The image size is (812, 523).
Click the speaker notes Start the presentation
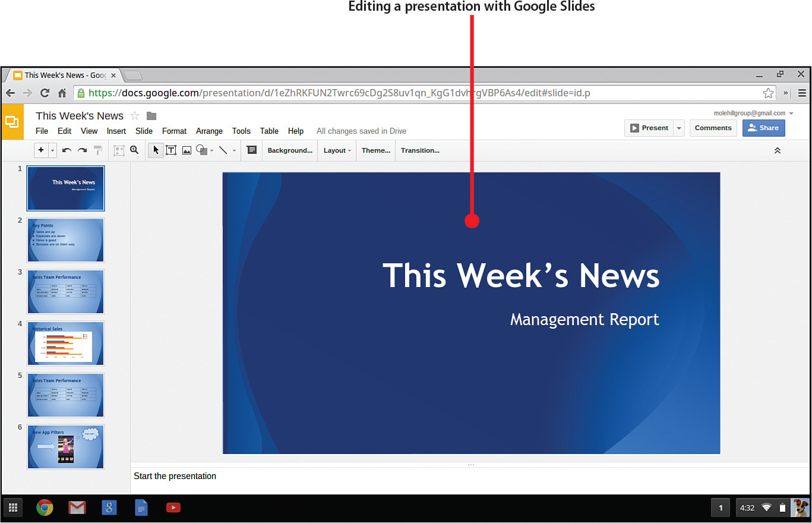(175, 476)
